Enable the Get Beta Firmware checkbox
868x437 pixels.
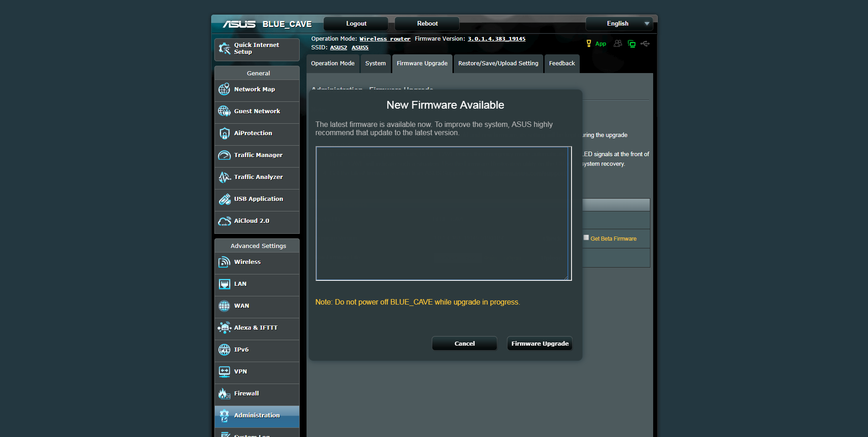click(x=586, y=237)
